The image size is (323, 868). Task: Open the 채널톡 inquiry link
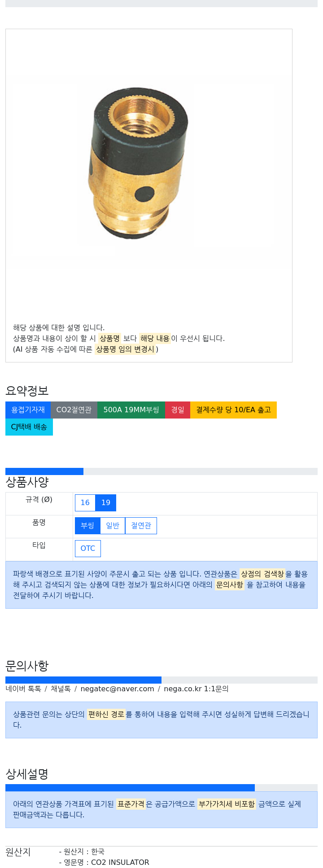61,689
